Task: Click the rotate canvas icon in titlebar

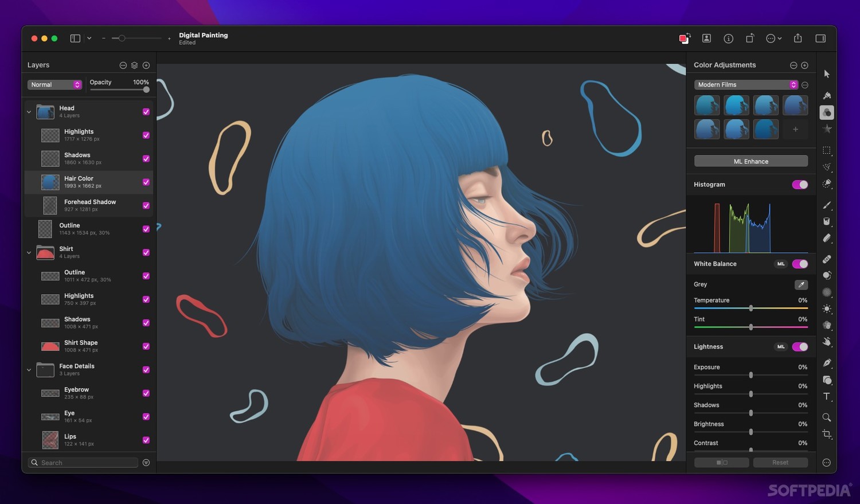Action: tap(749, 38)
